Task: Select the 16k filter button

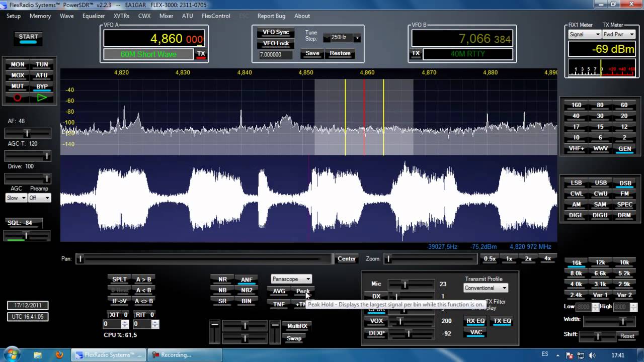Action: [x=576, y=263]
